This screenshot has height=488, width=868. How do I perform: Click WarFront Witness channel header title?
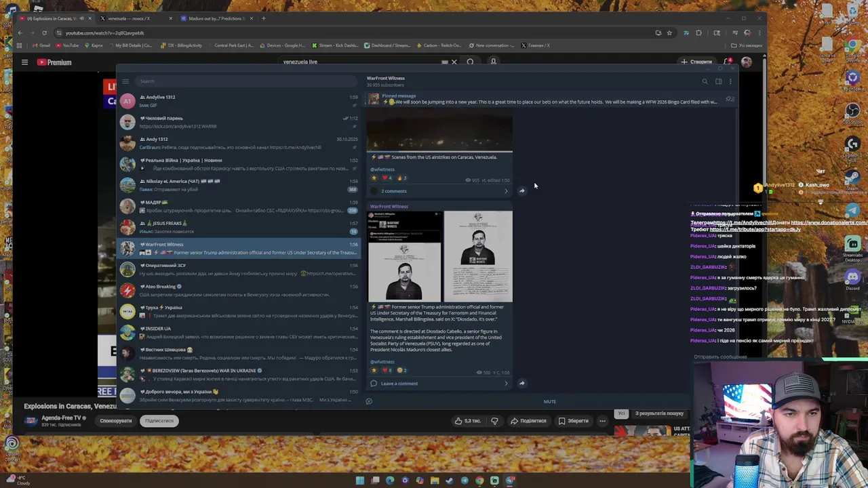(x=386, y=78)
